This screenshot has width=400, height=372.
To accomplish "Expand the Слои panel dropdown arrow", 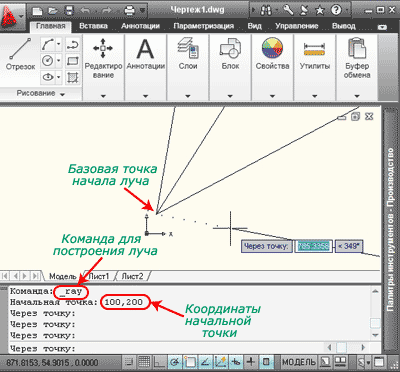I will point(188,96).
